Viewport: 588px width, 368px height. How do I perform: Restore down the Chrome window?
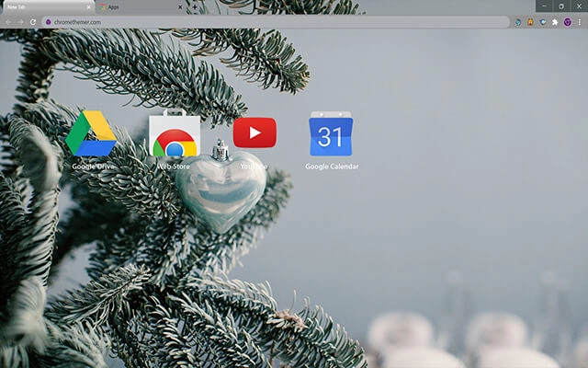tap(561, 6)
